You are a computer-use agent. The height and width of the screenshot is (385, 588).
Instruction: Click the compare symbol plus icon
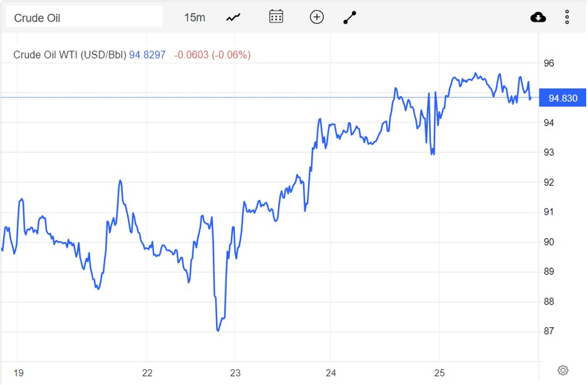tap(316, 16)
